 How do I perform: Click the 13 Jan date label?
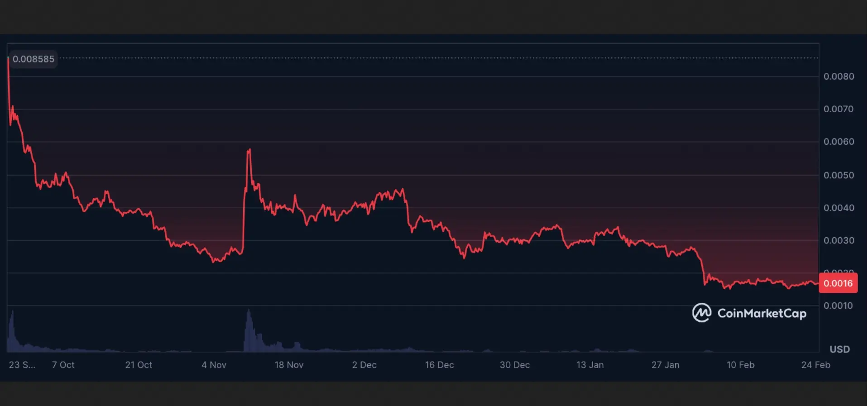[x=590, y=365]
